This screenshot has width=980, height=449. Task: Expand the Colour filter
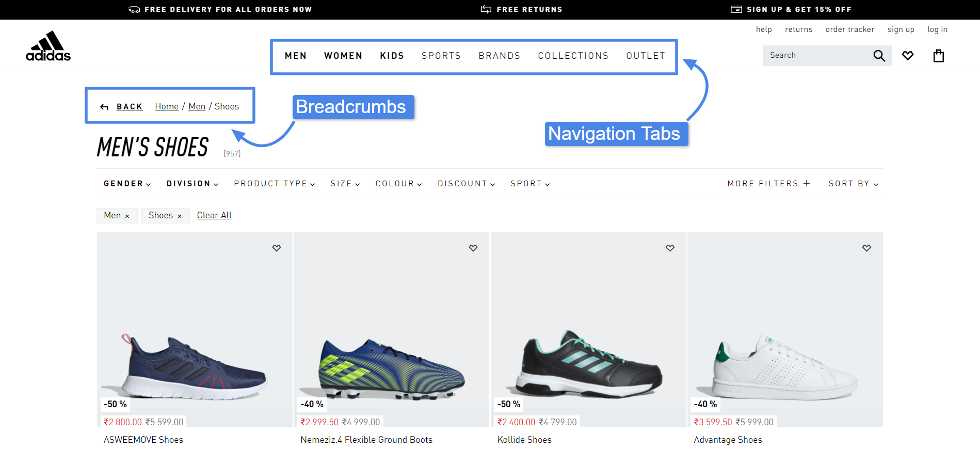[399, 184]
